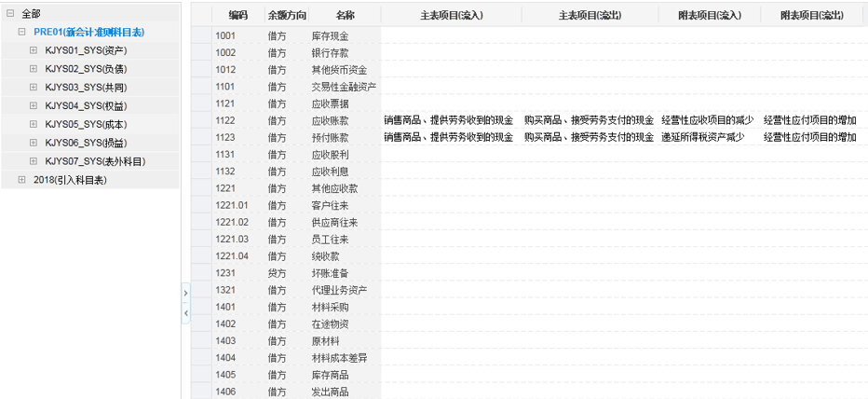Select code cell 1001

pyautogui.click(x=238, y=36)
